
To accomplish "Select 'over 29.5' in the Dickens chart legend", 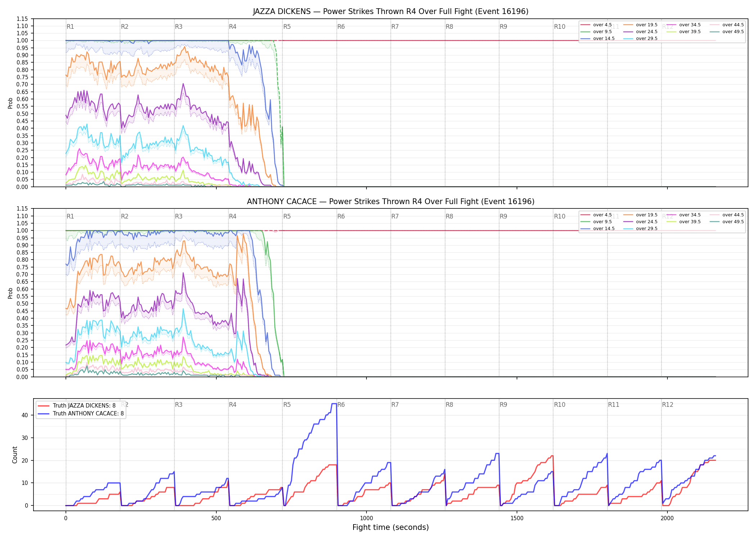I will (x=640, y=39).
